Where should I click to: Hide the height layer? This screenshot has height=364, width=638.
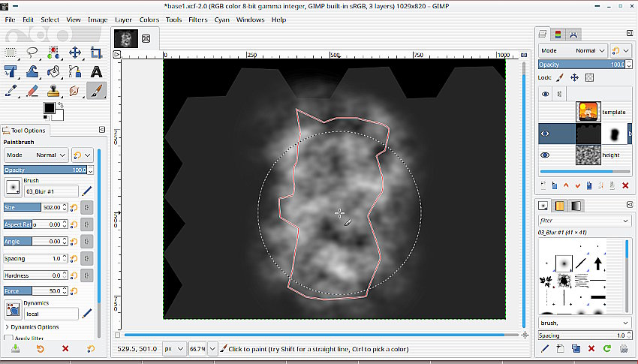tap(545, 155)
